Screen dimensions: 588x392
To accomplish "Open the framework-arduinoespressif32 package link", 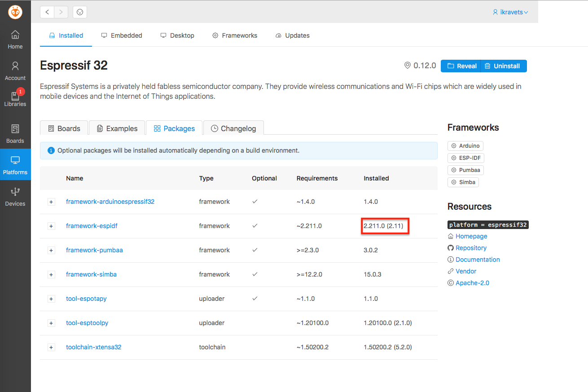I will click(x=110, y=202).
